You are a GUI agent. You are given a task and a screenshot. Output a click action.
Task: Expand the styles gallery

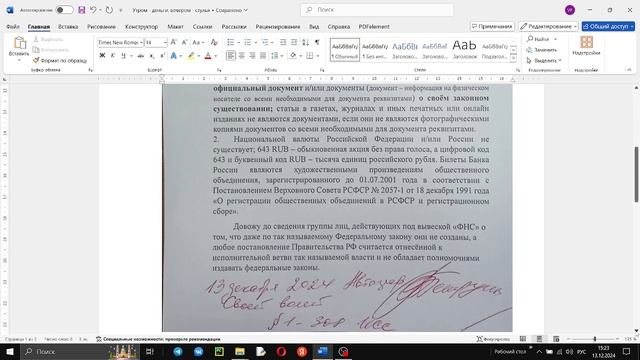(x=513, y=58)
